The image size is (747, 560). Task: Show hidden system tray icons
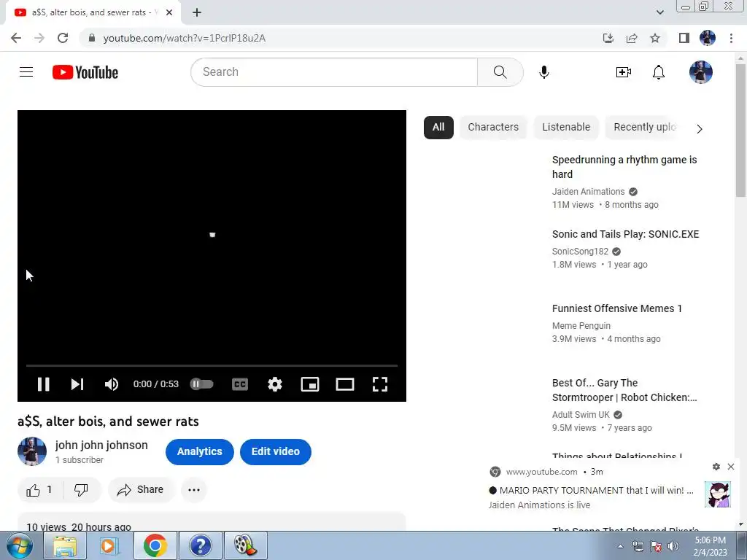[x=620, y=546]
